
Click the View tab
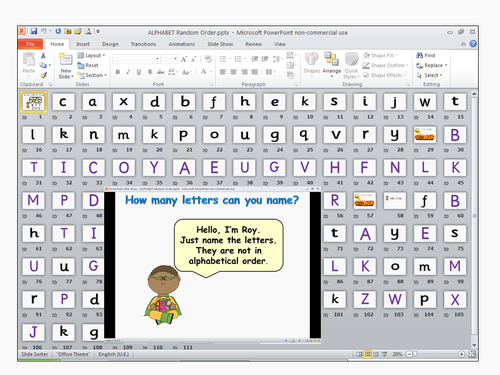280,44
